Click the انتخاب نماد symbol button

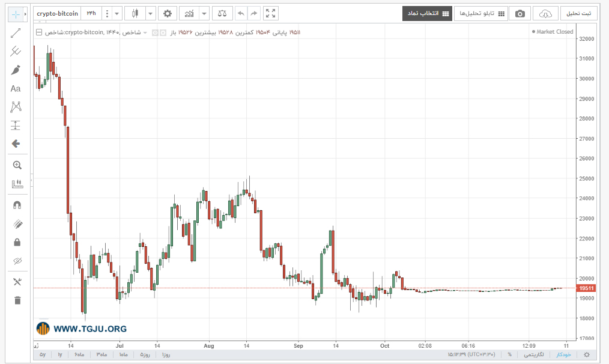(427, 14)
